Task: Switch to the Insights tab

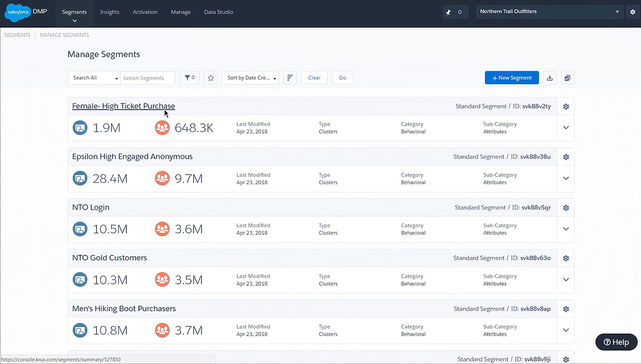Action: click(x=110, y=12)
